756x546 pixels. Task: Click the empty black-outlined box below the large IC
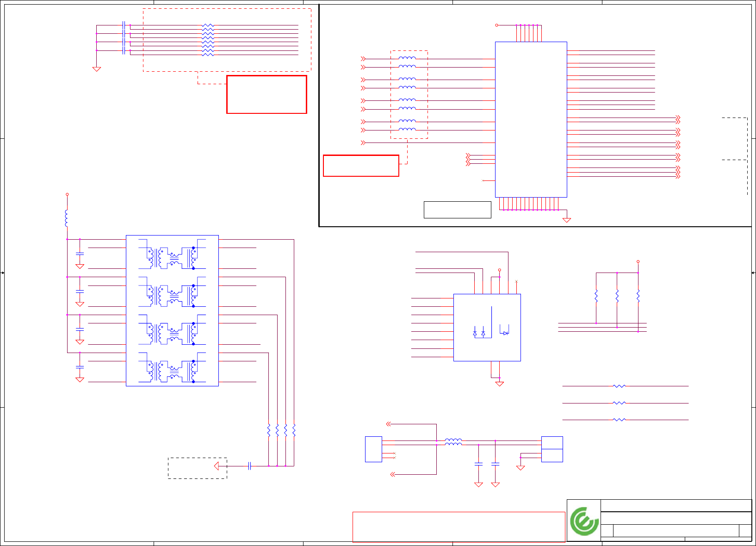coord(457,210)
